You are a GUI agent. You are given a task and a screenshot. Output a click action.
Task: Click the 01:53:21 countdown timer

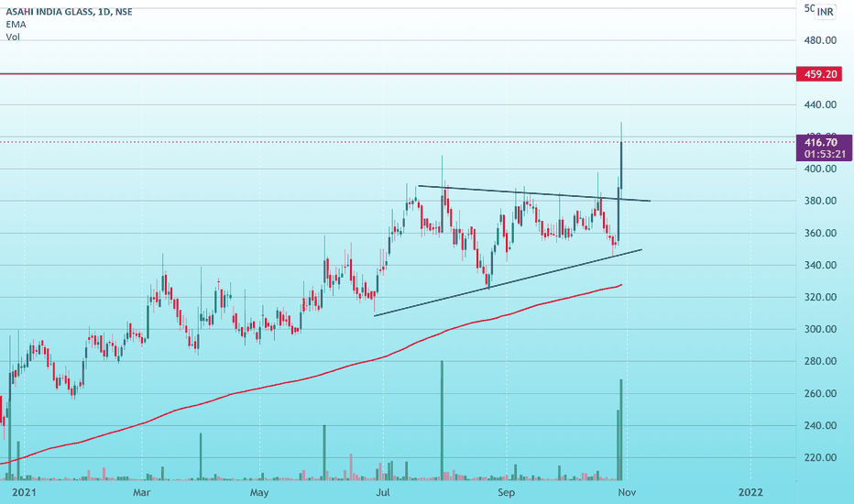(x=825, y=154)
